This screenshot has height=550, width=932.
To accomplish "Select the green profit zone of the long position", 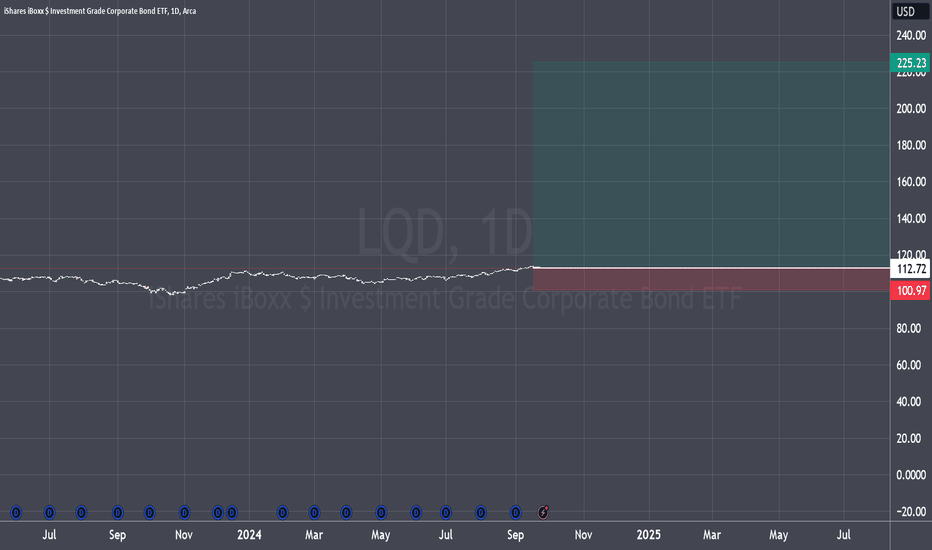I will [711, 164].
